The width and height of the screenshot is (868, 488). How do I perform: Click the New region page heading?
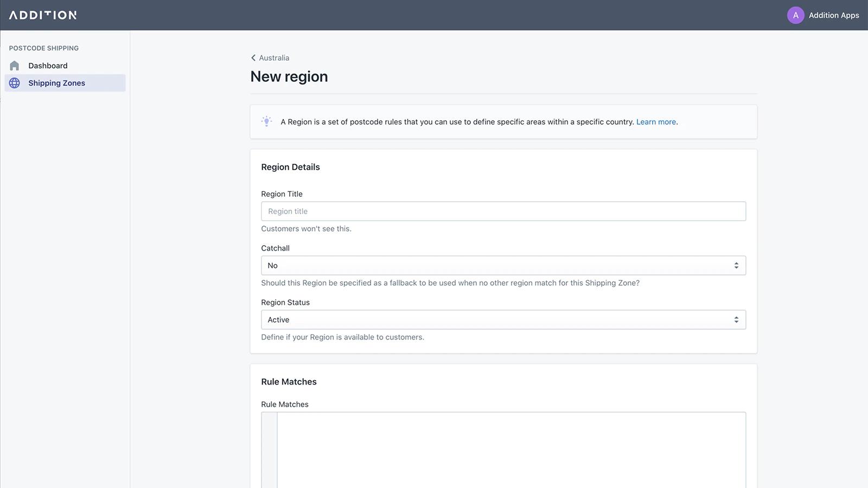289,76
